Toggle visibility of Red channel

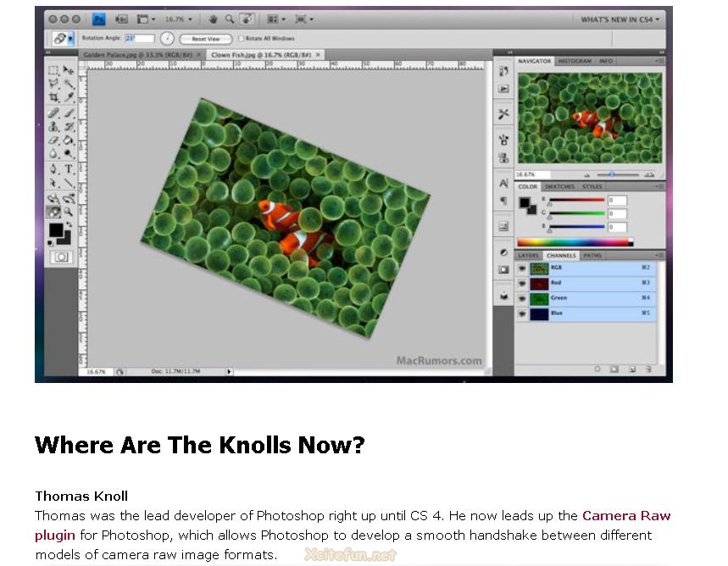click(x=522, y=283)
